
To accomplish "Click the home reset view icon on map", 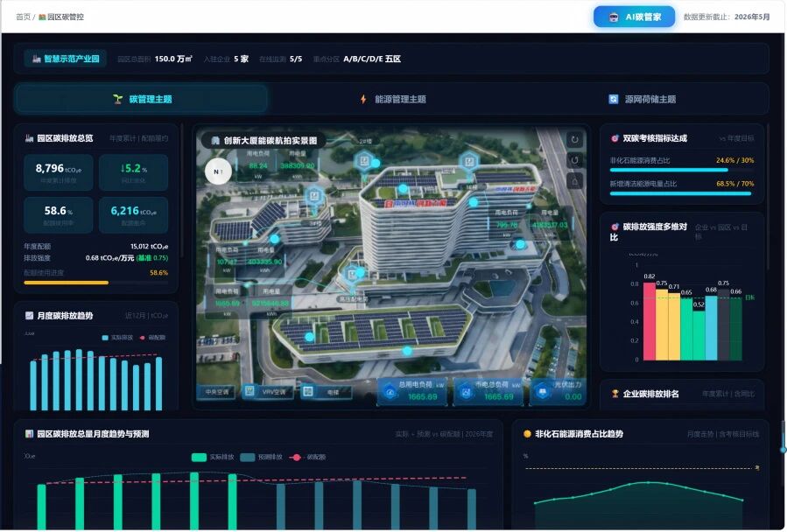I will pos(574,182).
